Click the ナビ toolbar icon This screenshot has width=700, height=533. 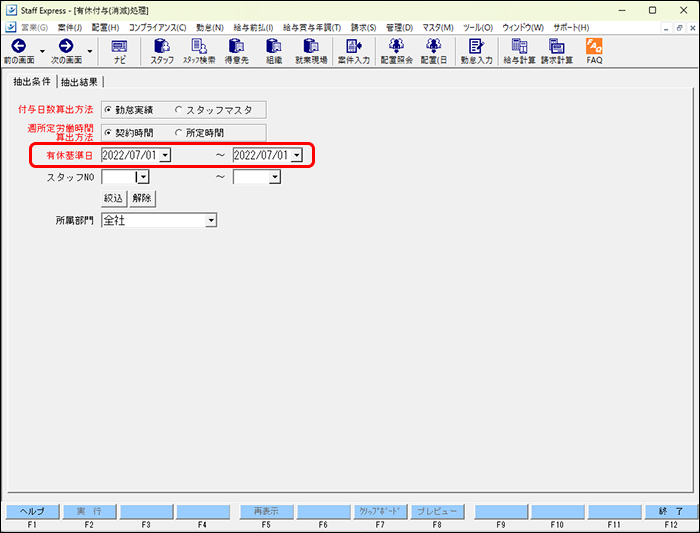click(119, 50)
